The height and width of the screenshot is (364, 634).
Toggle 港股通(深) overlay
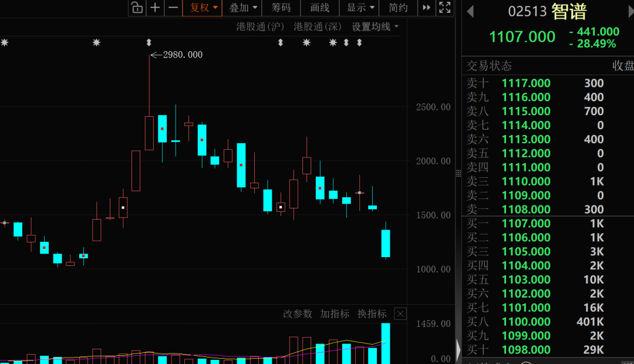coord(318,26)
